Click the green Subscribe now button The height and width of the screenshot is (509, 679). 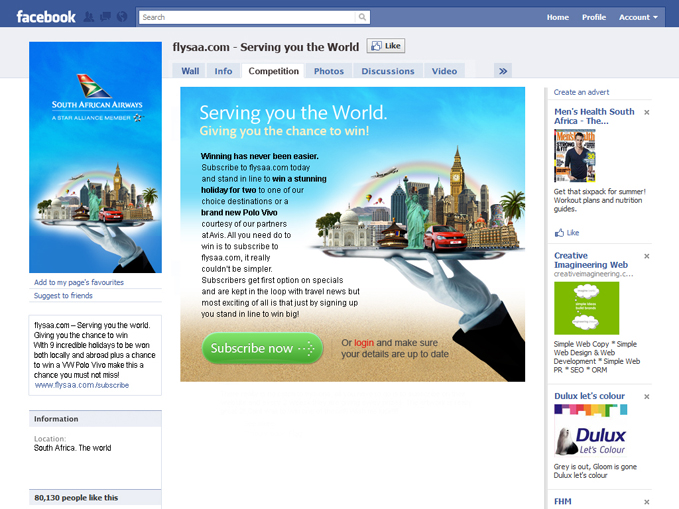pos(262,348)
